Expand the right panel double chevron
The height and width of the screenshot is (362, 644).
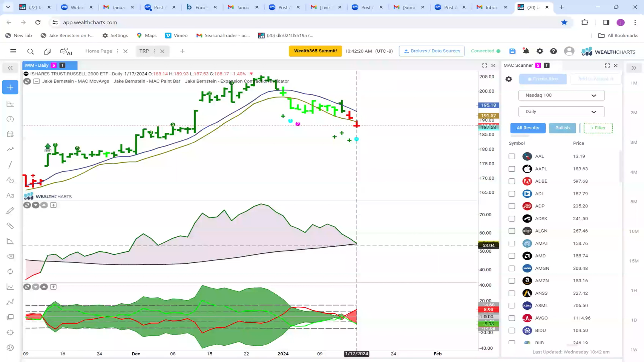634,68
